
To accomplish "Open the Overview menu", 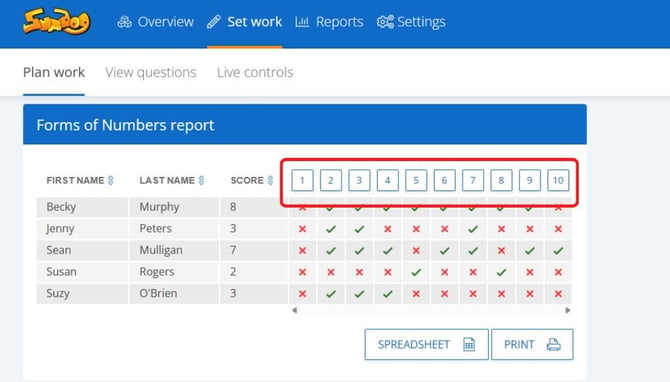I will 156,22.
